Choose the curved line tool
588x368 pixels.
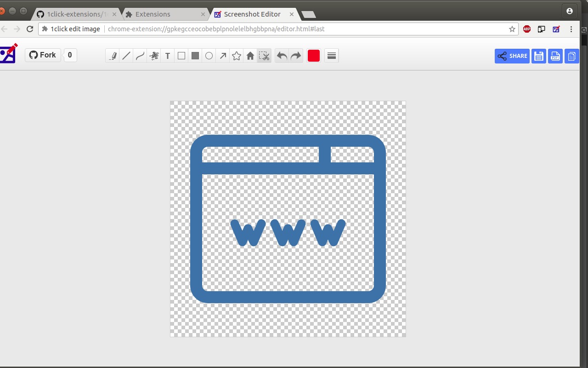click(x=140, y=56)
